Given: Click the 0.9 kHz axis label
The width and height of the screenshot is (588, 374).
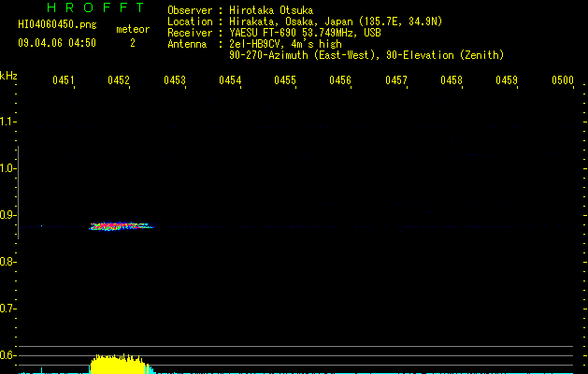Looking at the screenshot, I should (x=7, y=215).
